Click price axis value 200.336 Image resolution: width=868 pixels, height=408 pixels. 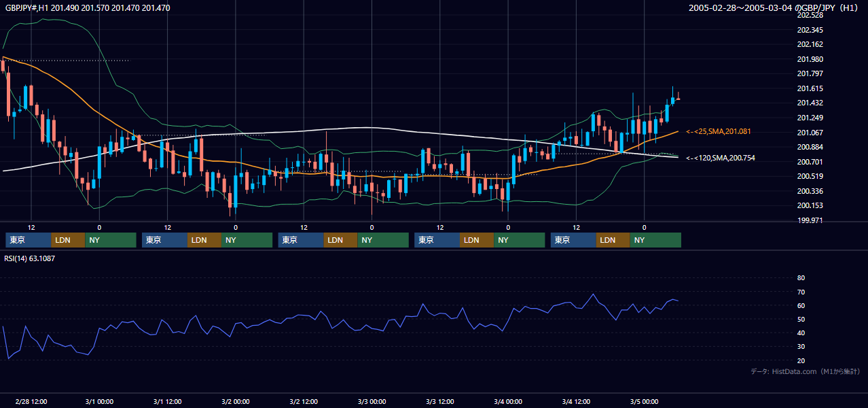(x=810, y=191)
